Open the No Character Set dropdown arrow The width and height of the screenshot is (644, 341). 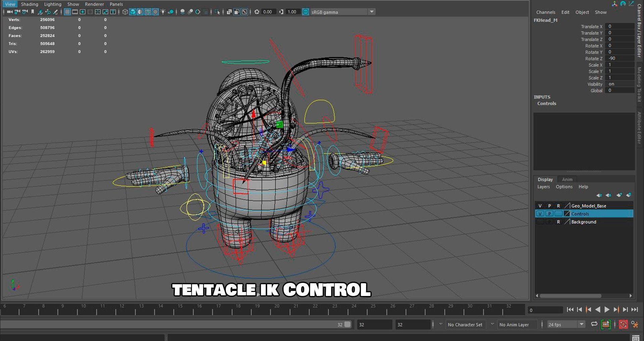coord(441,324)
